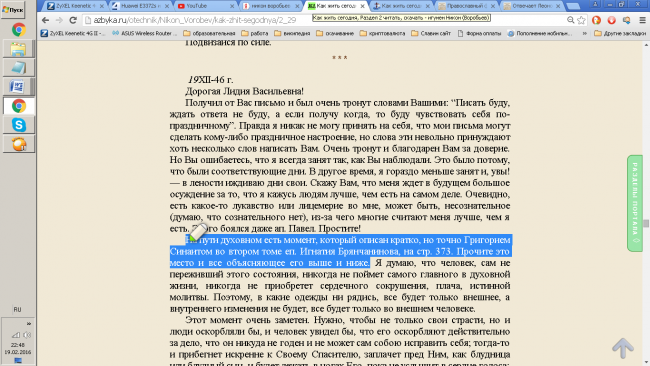Open the образовательная bookmarks folder
The width and height of the screenshot is (650, 366).
point(209,33)
